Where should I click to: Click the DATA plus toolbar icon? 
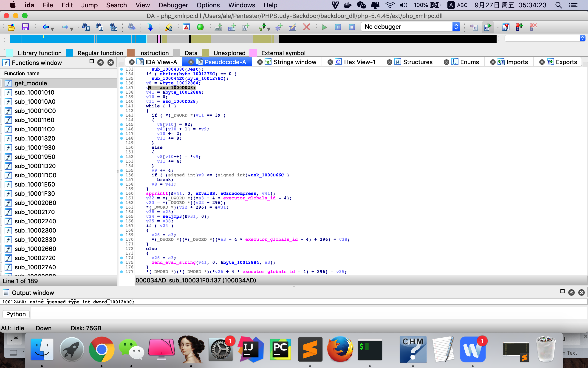(x=232, y=27)
